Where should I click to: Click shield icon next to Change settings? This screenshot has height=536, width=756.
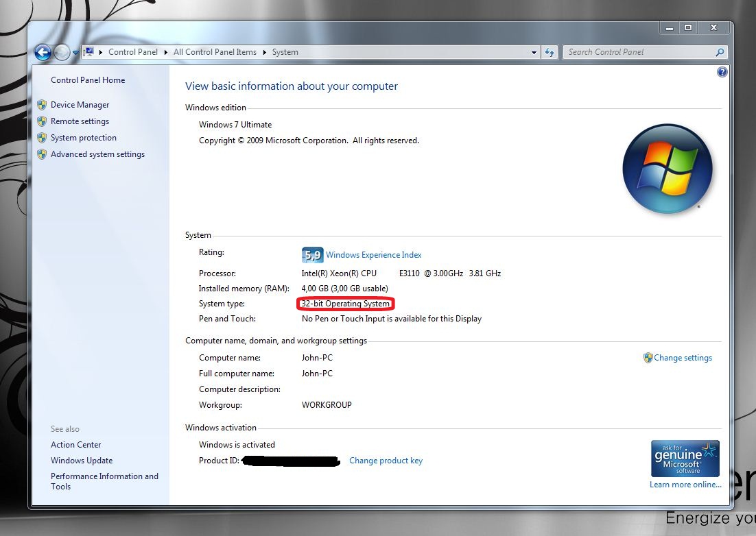(x=648, y=358)
